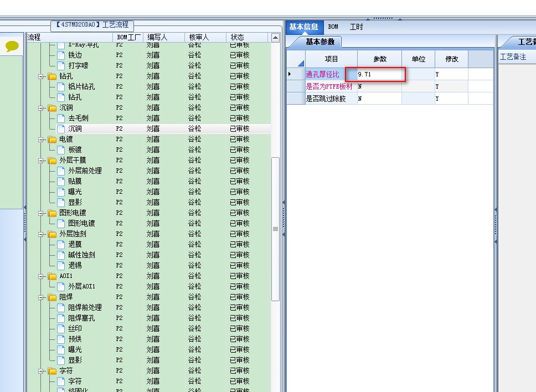
Task: Collapse the 钻孔 tree node
Action: (x=40, y=76)
